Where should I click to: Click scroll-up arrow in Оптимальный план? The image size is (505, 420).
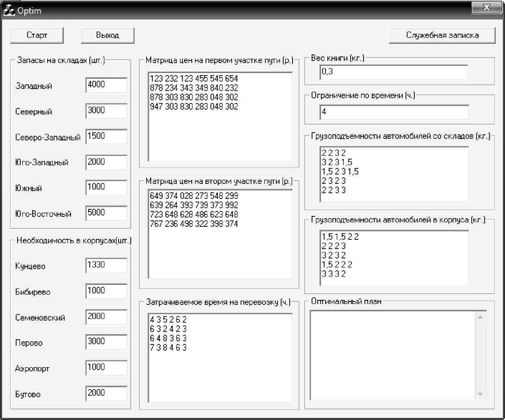(480, 317)
